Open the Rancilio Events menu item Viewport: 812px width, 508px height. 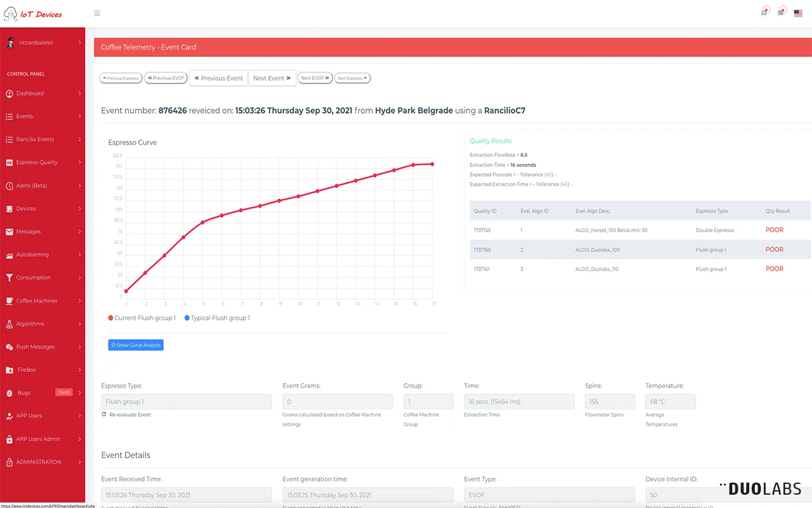(x=35, y=140)
